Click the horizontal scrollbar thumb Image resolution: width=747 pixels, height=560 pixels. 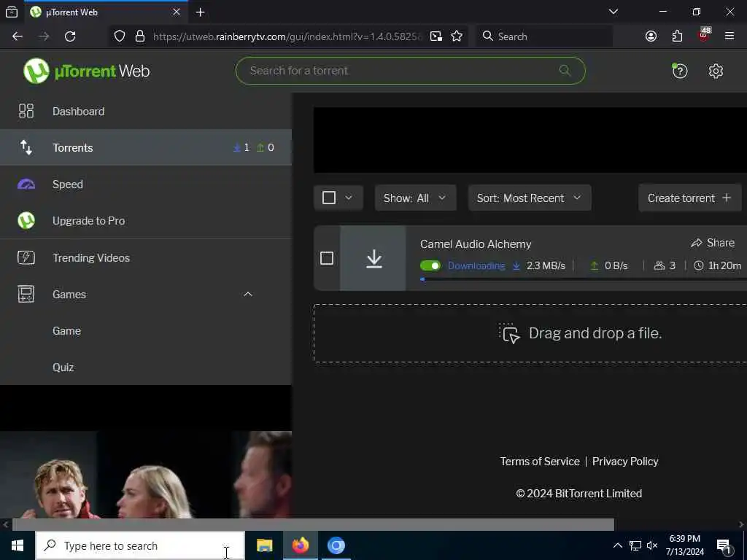point(313,524)
